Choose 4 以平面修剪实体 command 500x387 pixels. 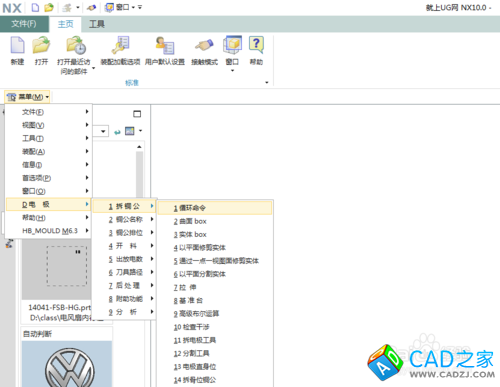[215, 248]
